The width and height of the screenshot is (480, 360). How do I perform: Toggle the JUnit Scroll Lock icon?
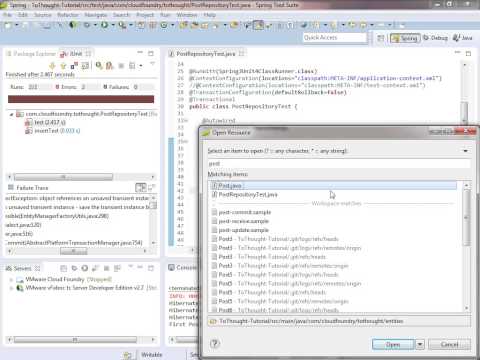coord(85,66)
